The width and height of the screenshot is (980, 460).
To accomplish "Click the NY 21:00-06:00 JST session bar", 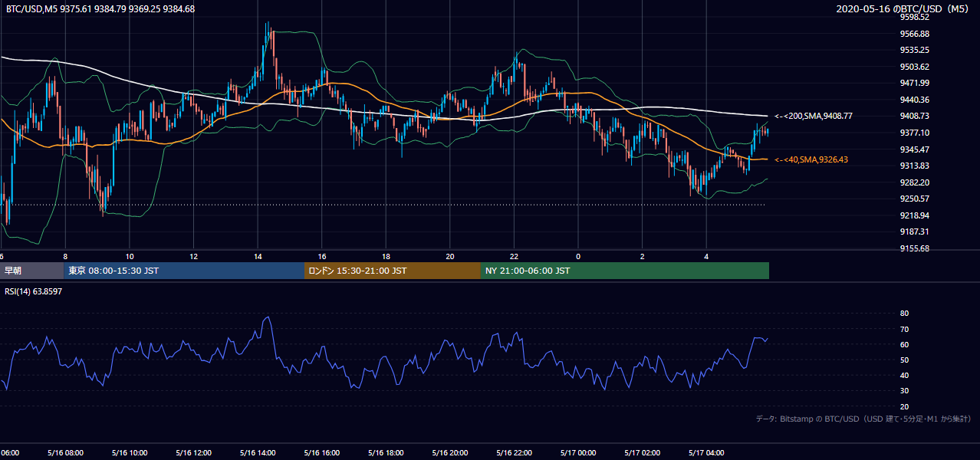I will (625, 271).
